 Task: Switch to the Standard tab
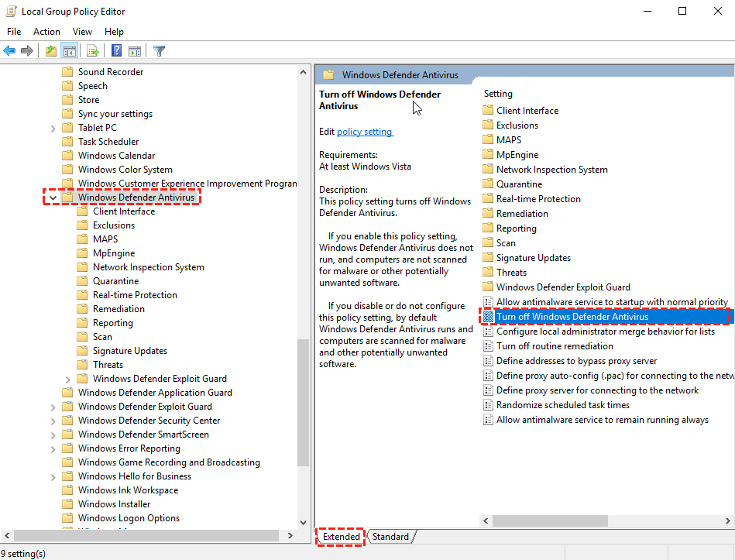click(391, 536)
